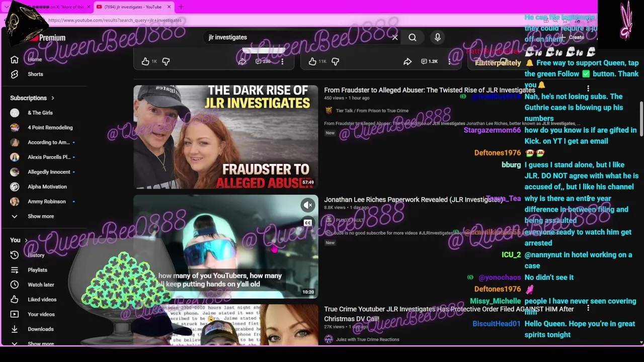Open The Dark Rise of JLR Investigates thumbnail
644x362 pixels.
(x=226, y=137)
